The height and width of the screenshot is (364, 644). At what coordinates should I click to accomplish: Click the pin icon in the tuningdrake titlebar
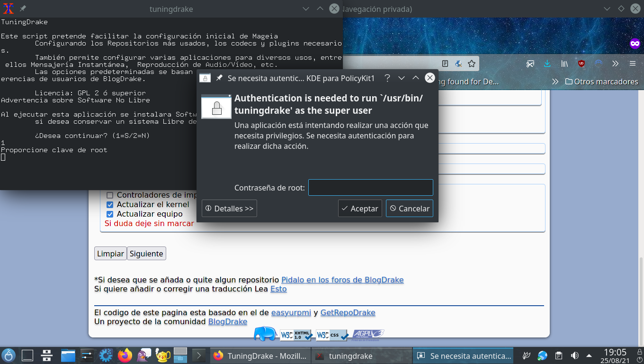(x=23, y=9)
